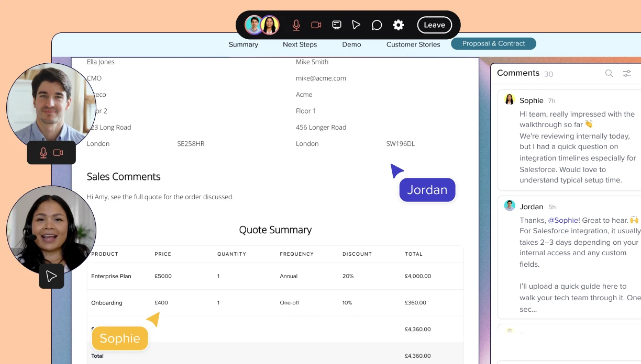Click the SW196DL postcode text
Screen dimensions: 641x364
[x=401, y=143]
